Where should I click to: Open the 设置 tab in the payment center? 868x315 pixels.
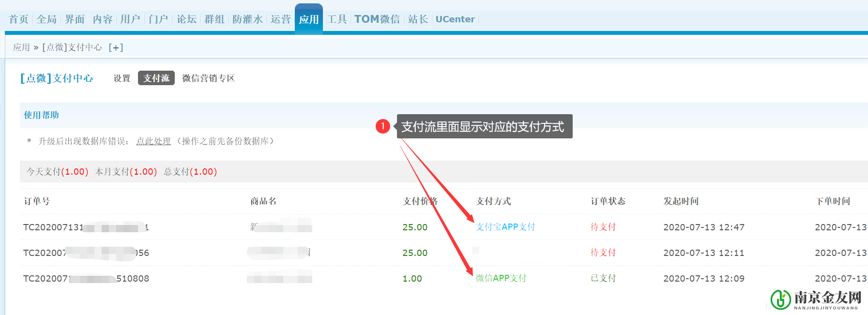(122, 78)
